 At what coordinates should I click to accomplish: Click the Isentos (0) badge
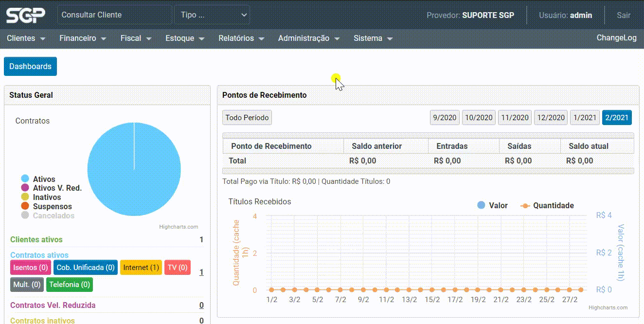coord(31,268)
